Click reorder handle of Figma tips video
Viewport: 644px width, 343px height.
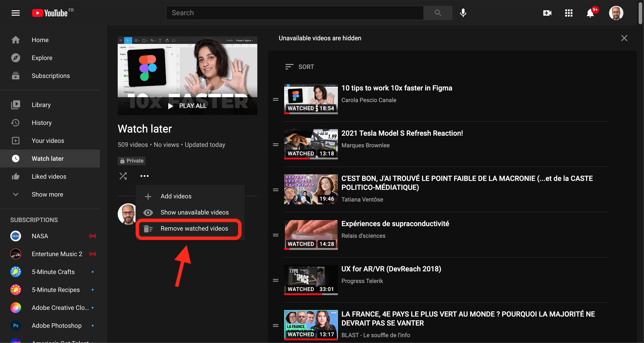point(275,99)
